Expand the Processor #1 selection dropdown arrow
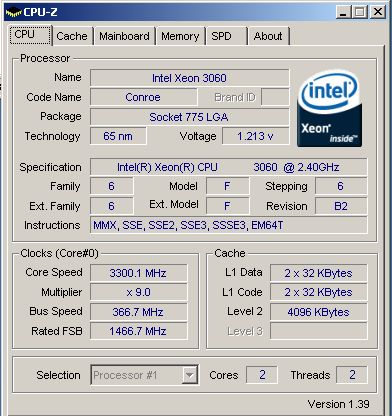The width and height of the screenshot is (392, 416). (189, 375)
